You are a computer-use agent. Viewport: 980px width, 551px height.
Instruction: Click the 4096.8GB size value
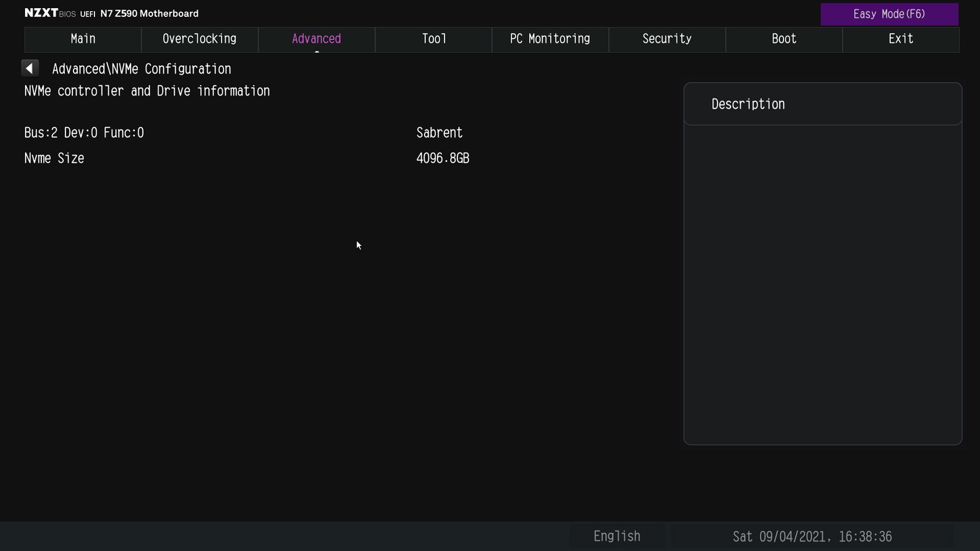[443, 159]
